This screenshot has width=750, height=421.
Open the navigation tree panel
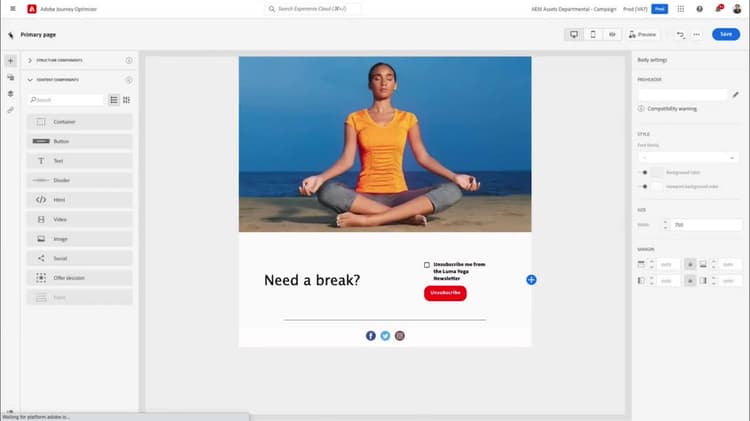point(11,78)
